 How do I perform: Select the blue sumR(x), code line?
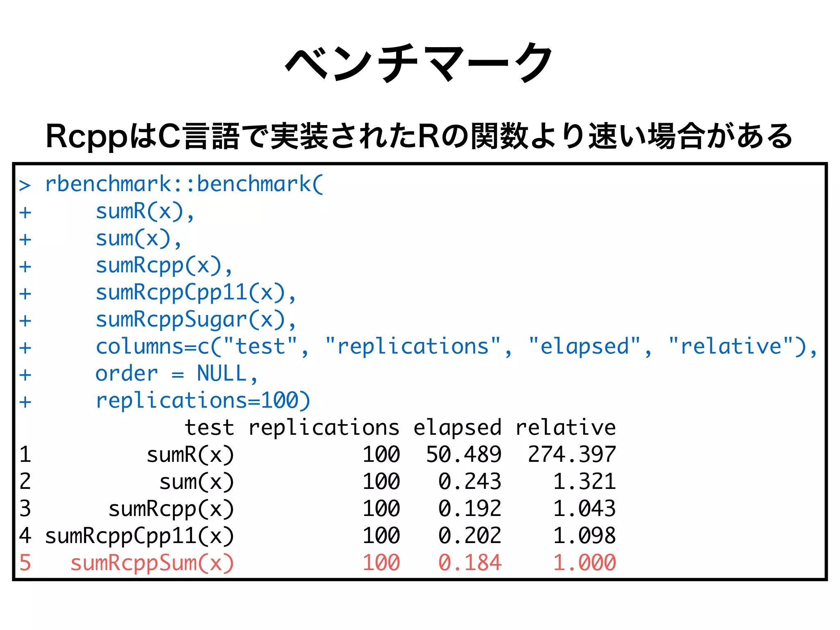(145, 212)
